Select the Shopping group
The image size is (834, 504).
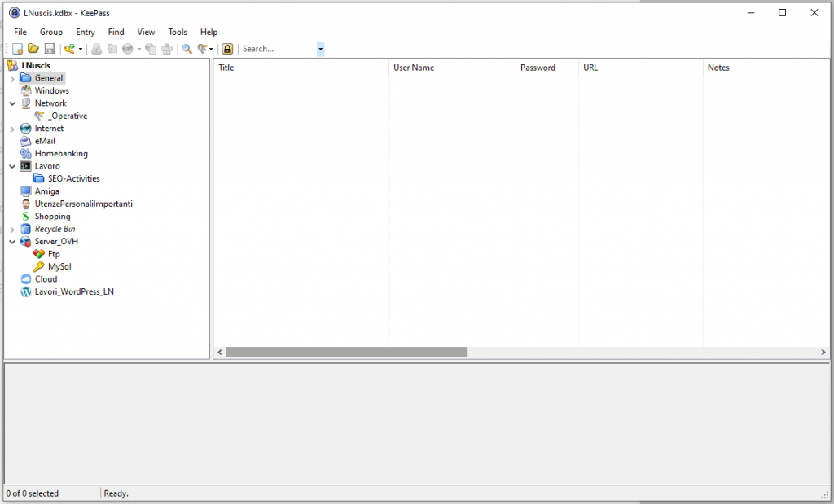click(x=53, y=217)
